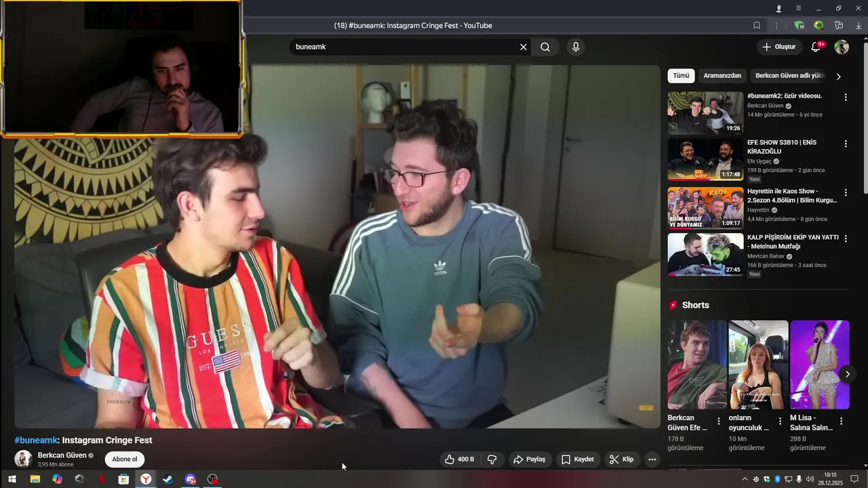This screenshot has height=488, width=868.
Task: Open Steam from the taskbar
Action: tap(167, 479)
